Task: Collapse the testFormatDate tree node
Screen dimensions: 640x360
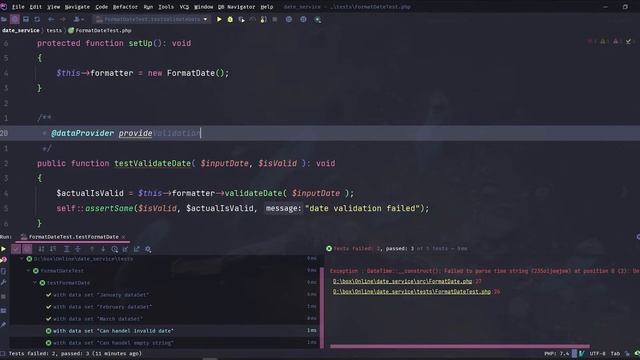Action: (x=35, y=282)
